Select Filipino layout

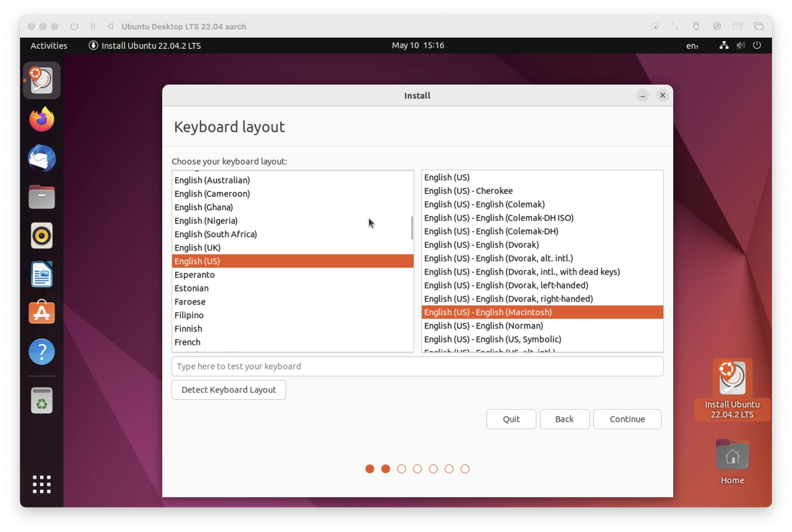tap(293, 315)
